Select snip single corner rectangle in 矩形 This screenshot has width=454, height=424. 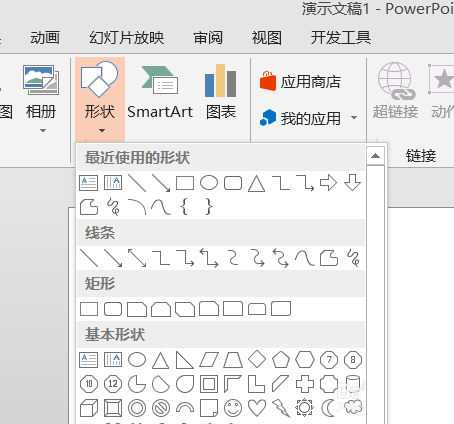(x=137, y=309)
